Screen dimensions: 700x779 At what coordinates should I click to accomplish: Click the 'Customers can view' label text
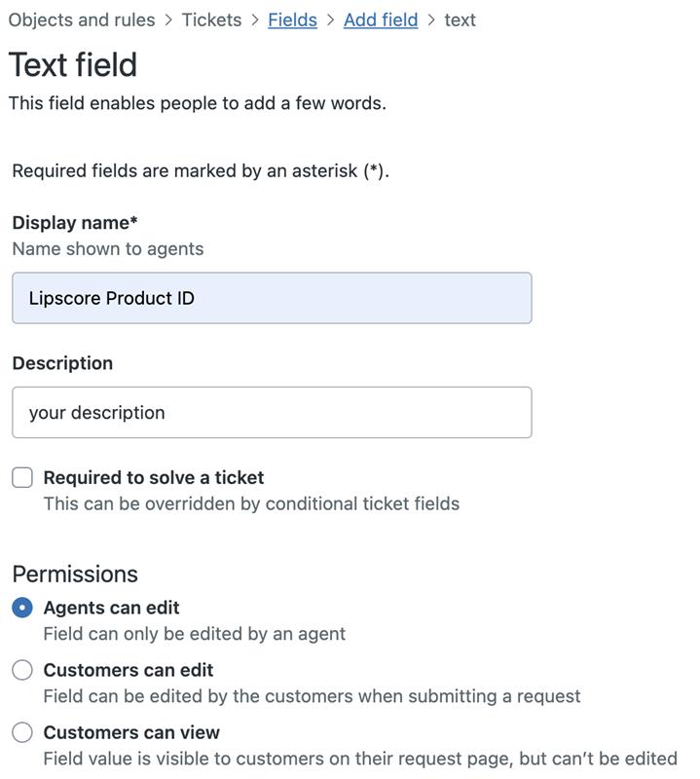(131, 732)
